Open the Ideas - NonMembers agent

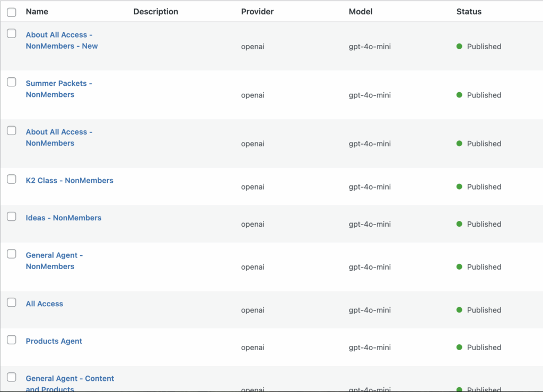coord(64,218)
